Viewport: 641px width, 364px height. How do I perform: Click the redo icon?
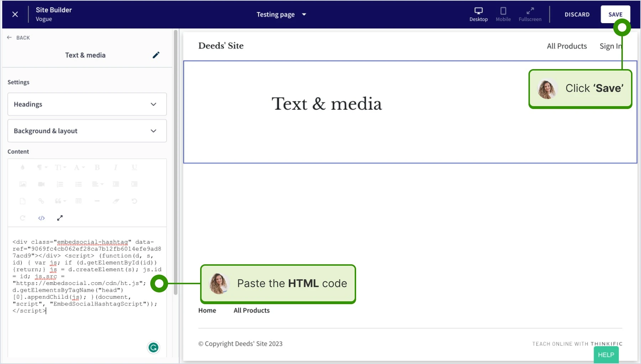[23, 218]
